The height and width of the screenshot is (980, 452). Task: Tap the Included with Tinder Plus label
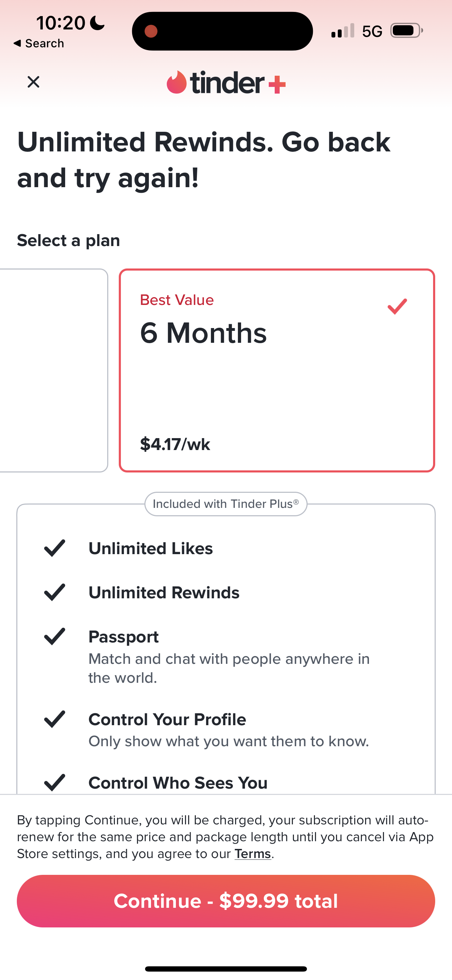tap(226, 504)
